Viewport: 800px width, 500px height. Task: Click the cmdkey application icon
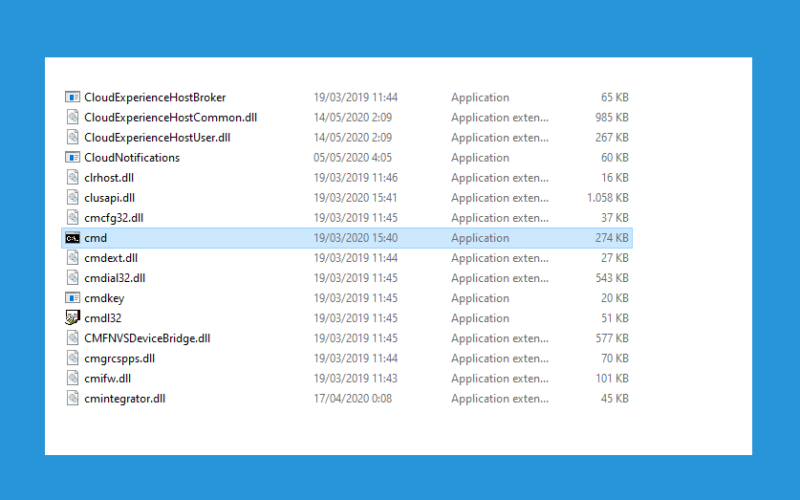(72, 297)
